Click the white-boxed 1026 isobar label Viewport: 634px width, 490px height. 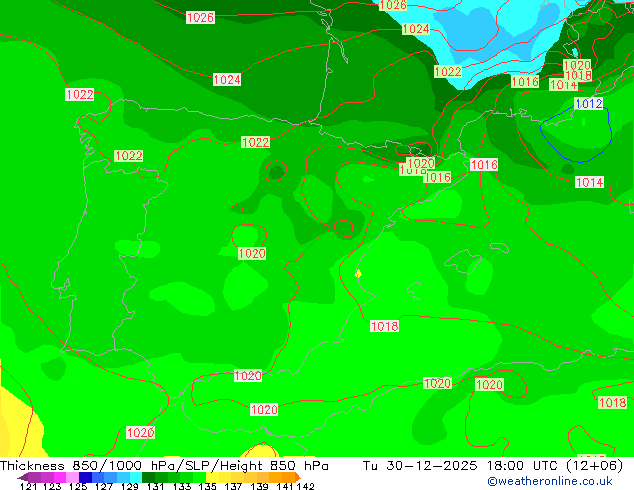200,17
